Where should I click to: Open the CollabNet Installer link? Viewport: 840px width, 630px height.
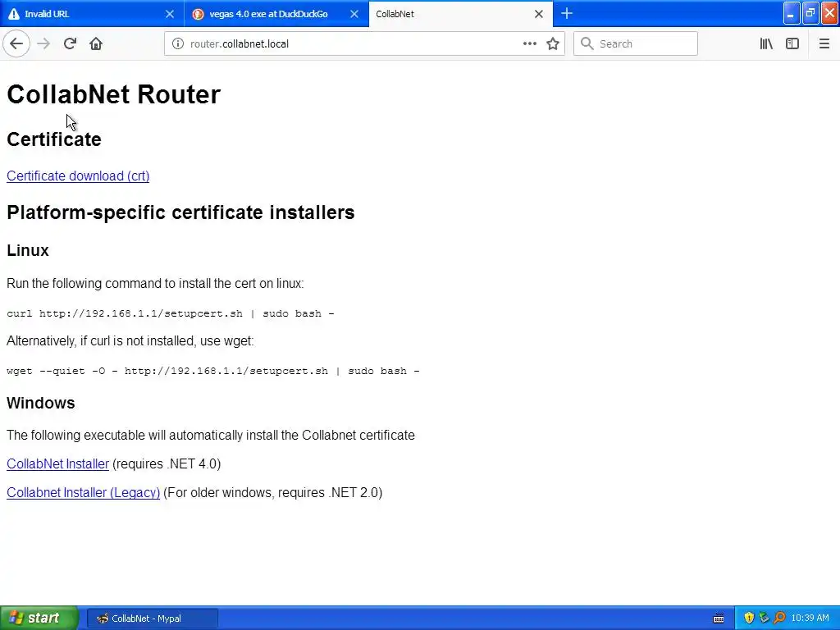pos(58,464)
